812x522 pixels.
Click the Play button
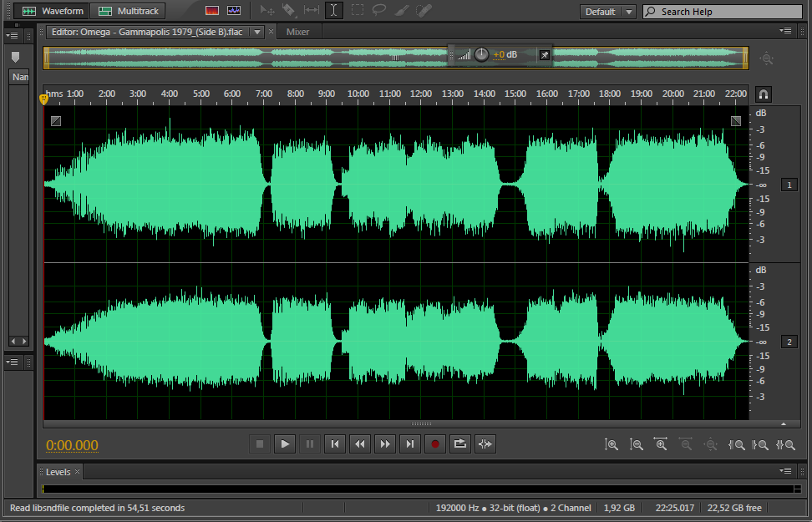tap(285, 443)
